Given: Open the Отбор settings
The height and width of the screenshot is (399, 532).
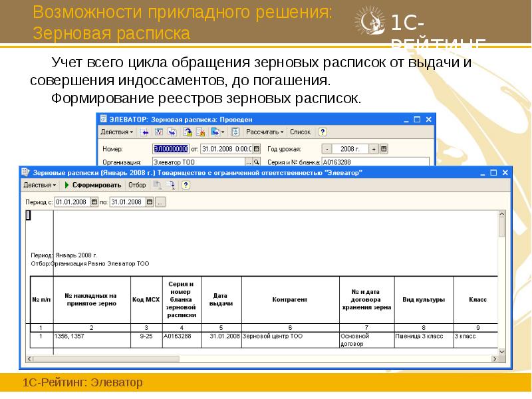Looking at the screenshot, I should point(136,186).
